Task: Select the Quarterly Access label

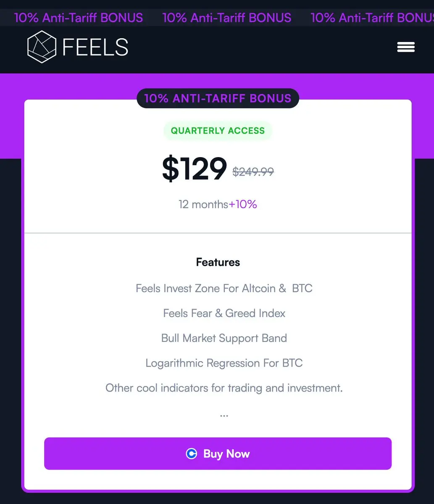Action: pos(218,131)
